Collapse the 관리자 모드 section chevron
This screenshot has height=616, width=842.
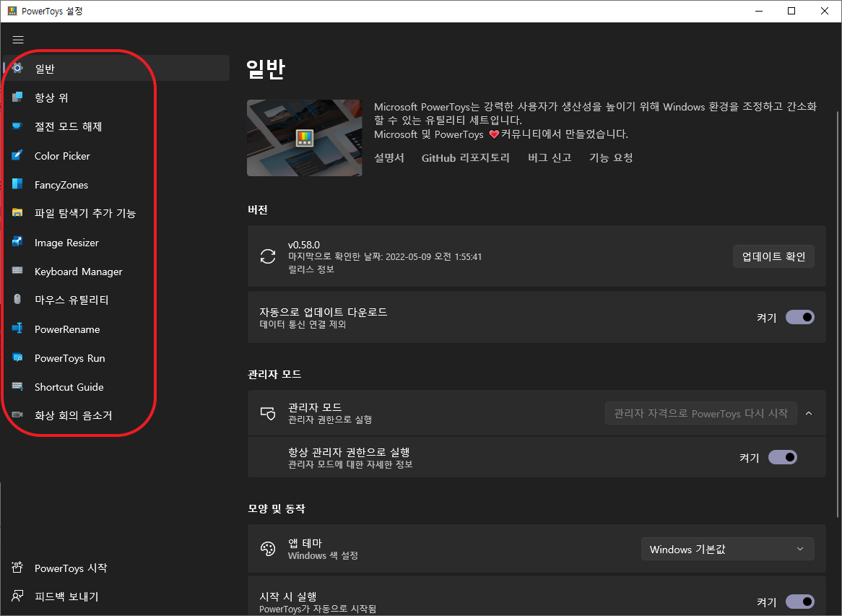pos(809,413)
